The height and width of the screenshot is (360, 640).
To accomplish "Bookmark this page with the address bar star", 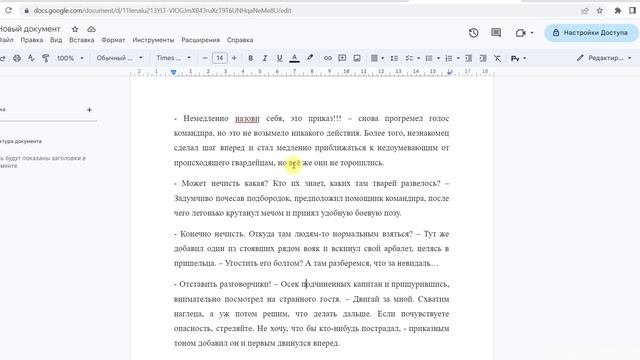I will [600, 11].
